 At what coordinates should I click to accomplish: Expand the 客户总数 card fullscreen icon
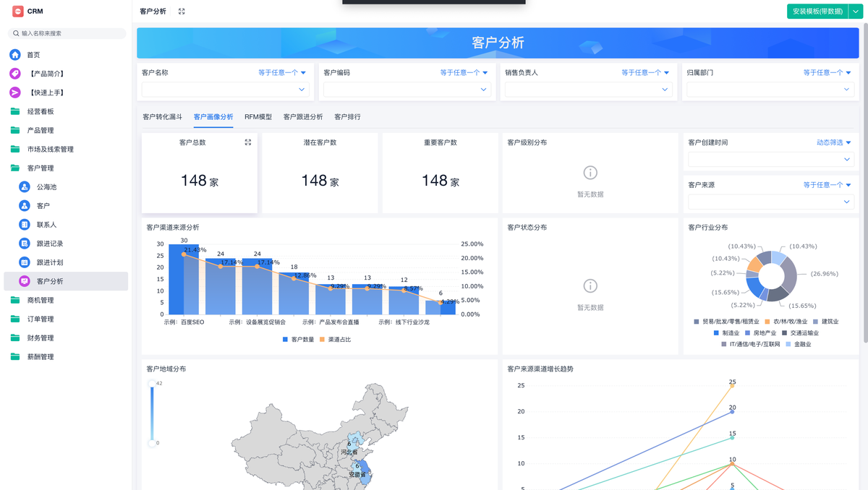248,142
